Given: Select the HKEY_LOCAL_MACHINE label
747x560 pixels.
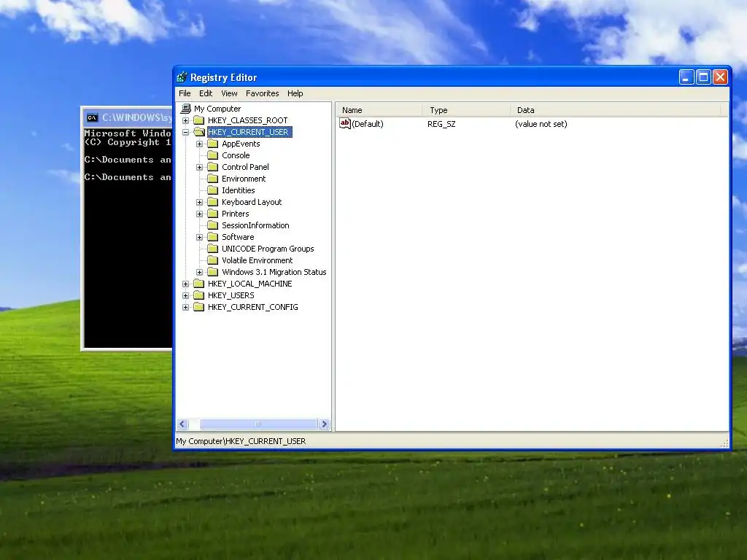Looking at the screenshot, I should point(250,284).
